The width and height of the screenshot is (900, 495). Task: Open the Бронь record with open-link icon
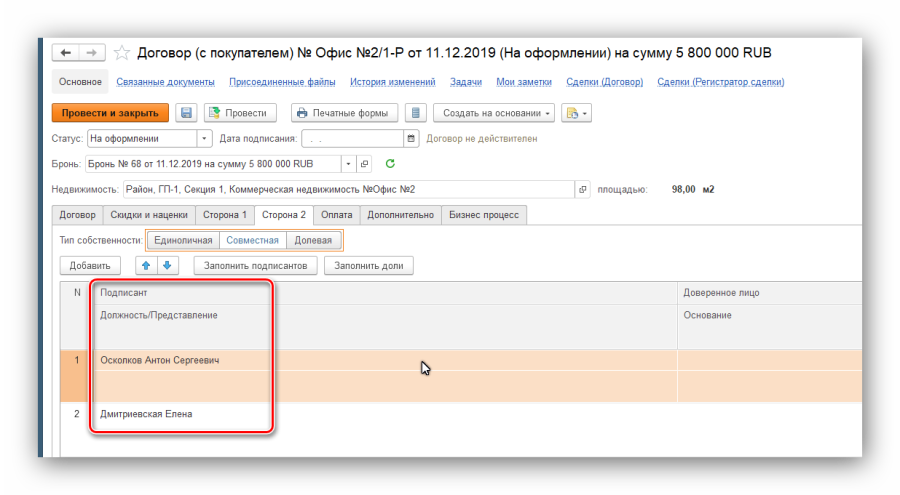coord(364,164)
